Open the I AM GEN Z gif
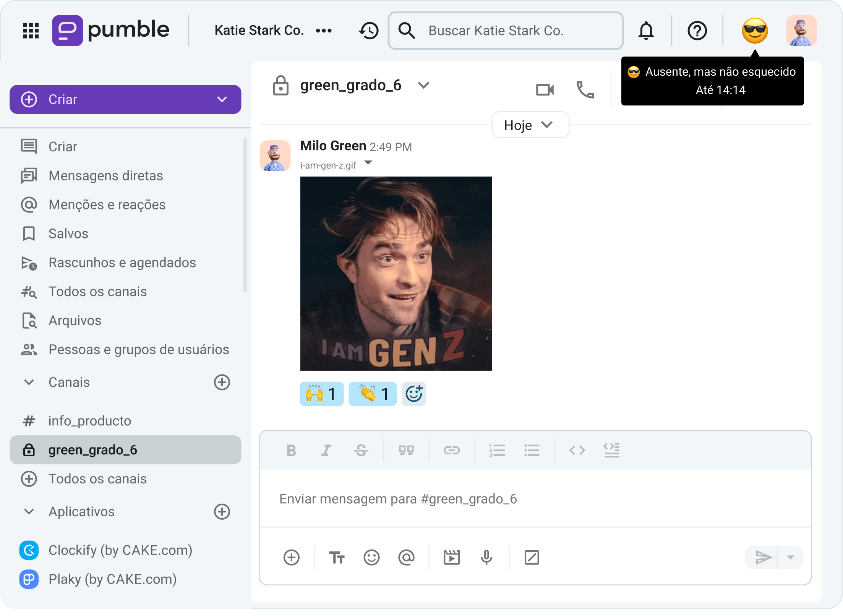This screenshot has height=616, width=843. [x=396, y=274]
